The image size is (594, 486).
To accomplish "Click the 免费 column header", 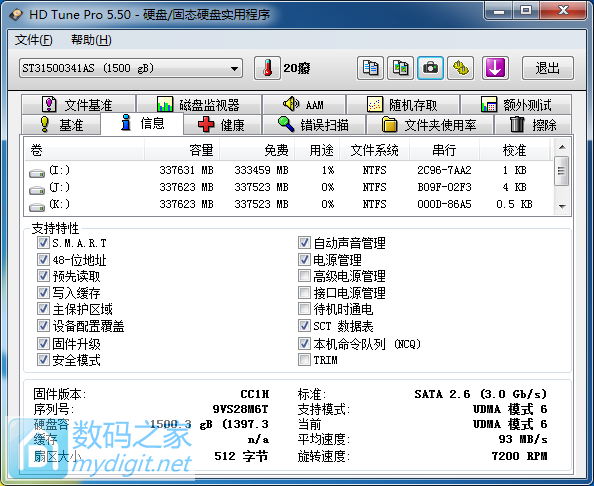I will tap(257, 150).
